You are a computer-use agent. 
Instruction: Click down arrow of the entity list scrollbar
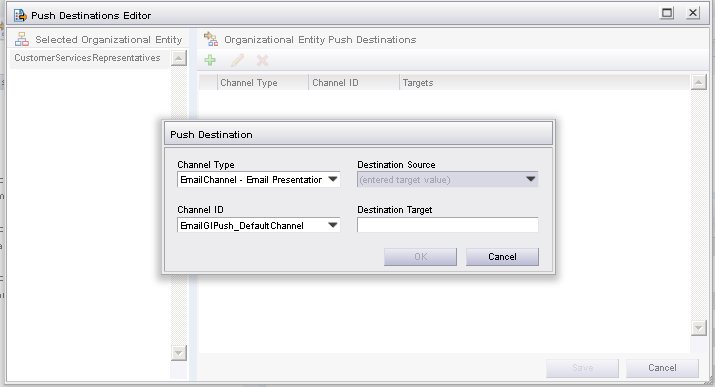click(179, 352)
